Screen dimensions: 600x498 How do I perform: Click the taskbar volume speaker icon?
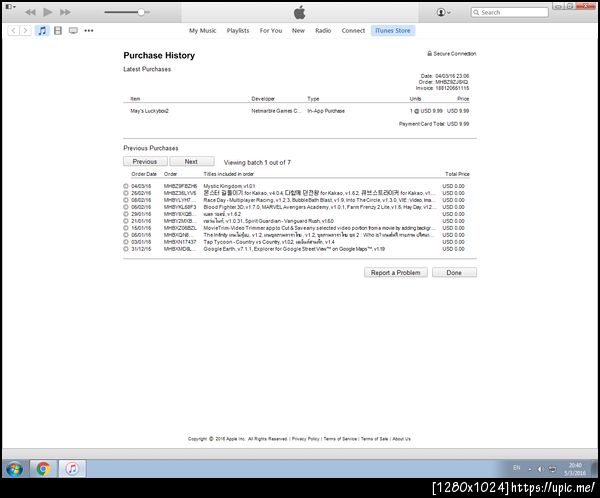coord(540,469)
